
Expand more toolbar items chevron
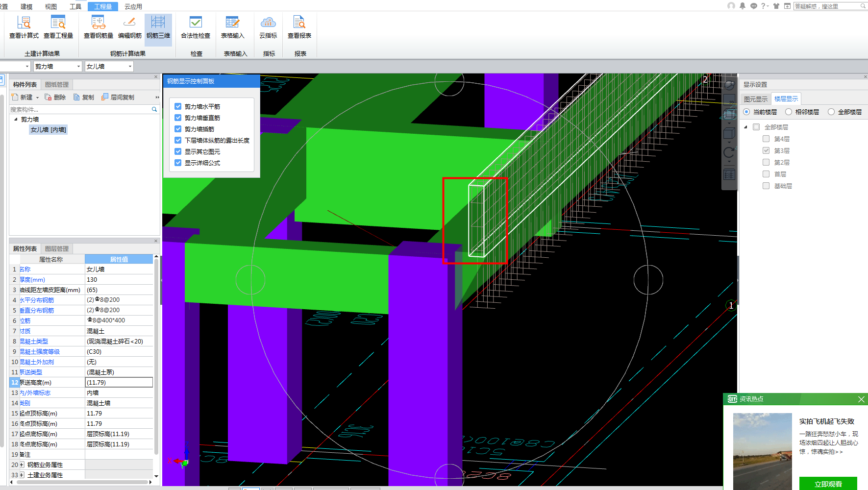click(157, 98)
